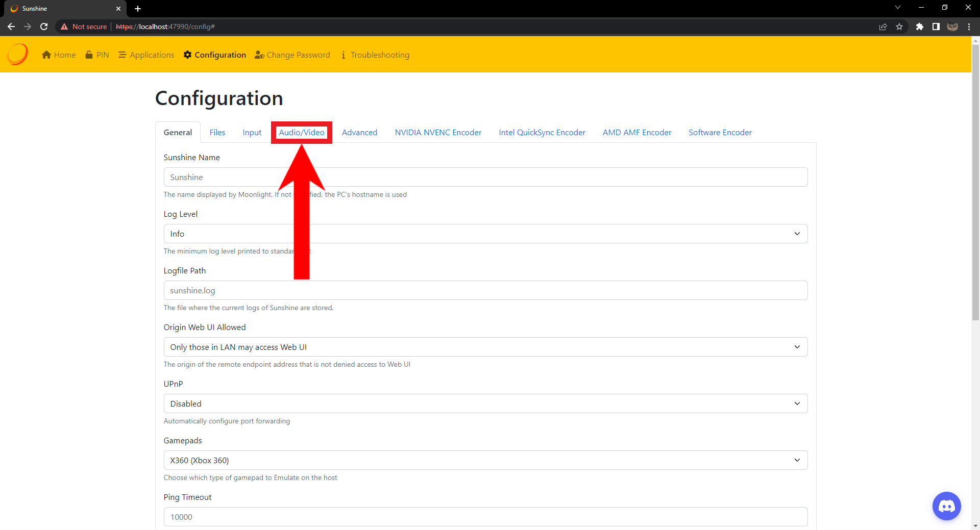The width and height of the screenshot is (980, 530).
Task: Click the page vertical scrollbar
Action: (975, 182)
